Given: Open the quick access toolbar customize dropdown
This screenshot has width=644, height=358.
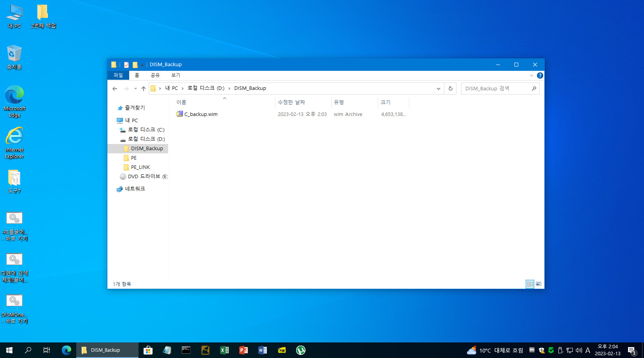Looking at the screenshot, I should (x=142, y=65).
